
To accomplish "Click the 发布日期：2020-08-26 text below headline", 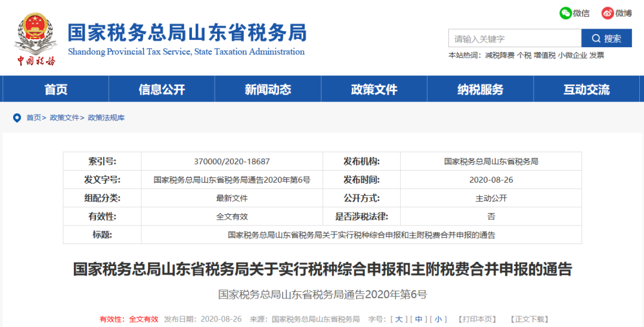I will click(203, 319).
